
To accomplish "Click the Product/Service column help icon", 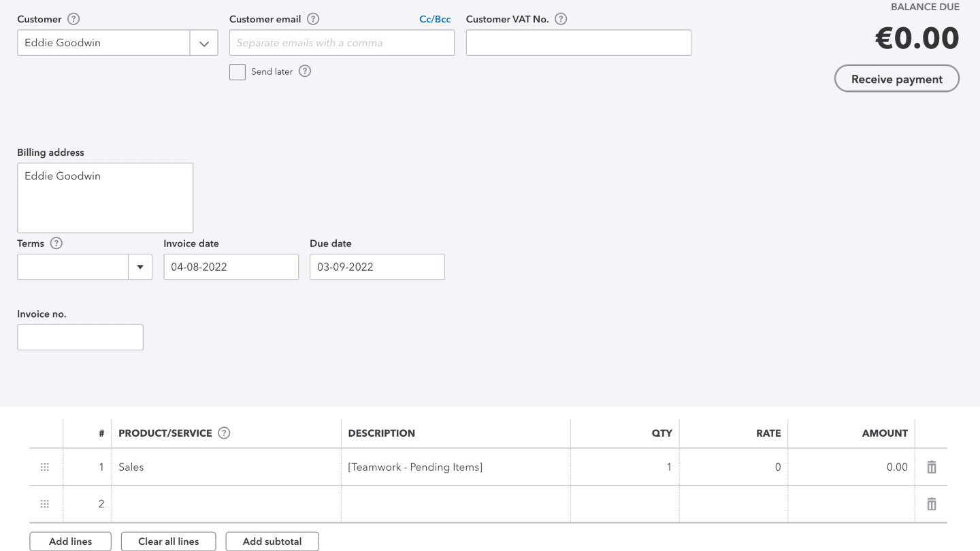I will click(x=224, y=433).
